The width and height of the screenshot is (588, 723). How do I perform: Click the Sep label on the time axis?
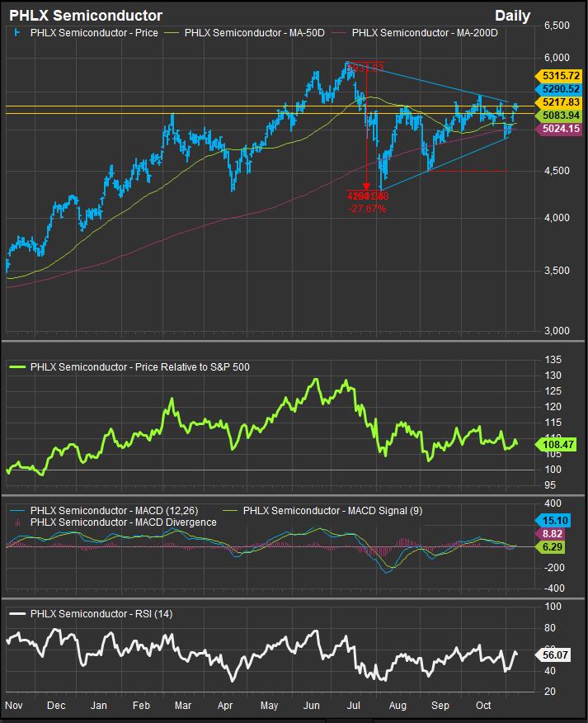[440, 706]
